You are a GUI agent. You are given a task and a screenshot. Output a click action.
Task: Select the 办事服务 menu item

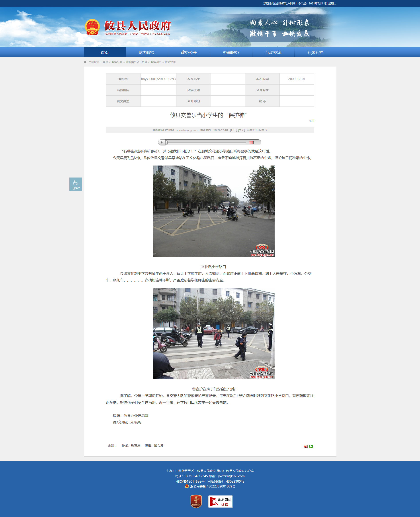[231, 53]
